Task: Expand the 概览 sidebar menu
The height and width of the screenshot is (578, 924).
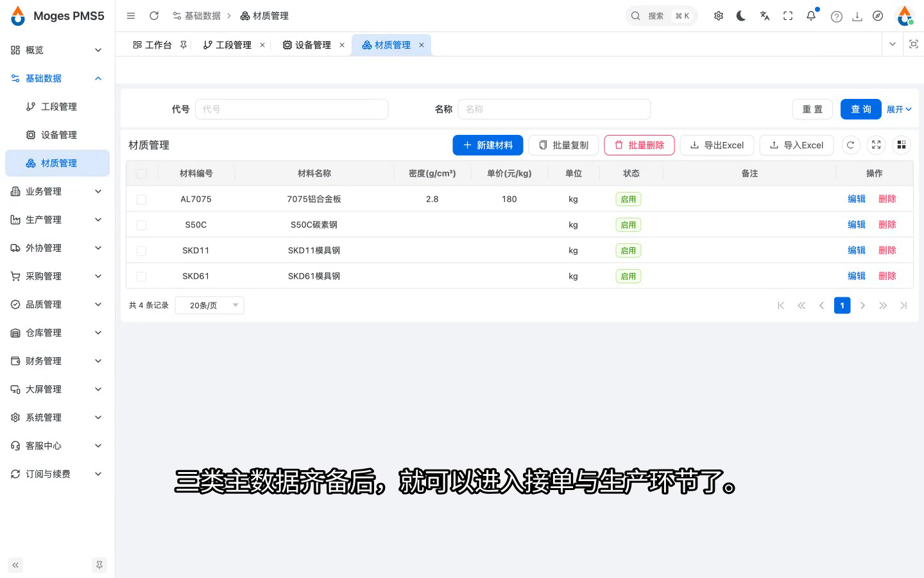Action: pos(57,50)
